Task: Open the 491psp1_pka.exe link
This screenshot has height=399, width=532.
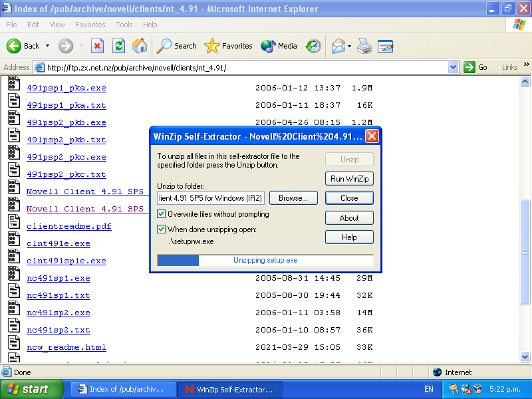Action: (66, 88)
